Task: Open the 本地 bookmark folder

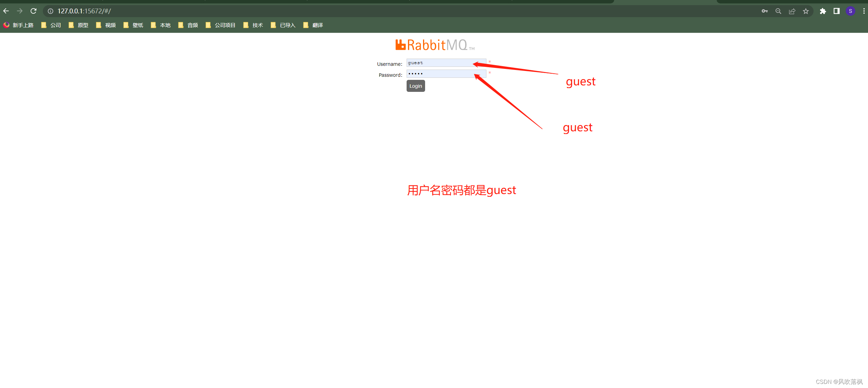Action: coord(161,25)
